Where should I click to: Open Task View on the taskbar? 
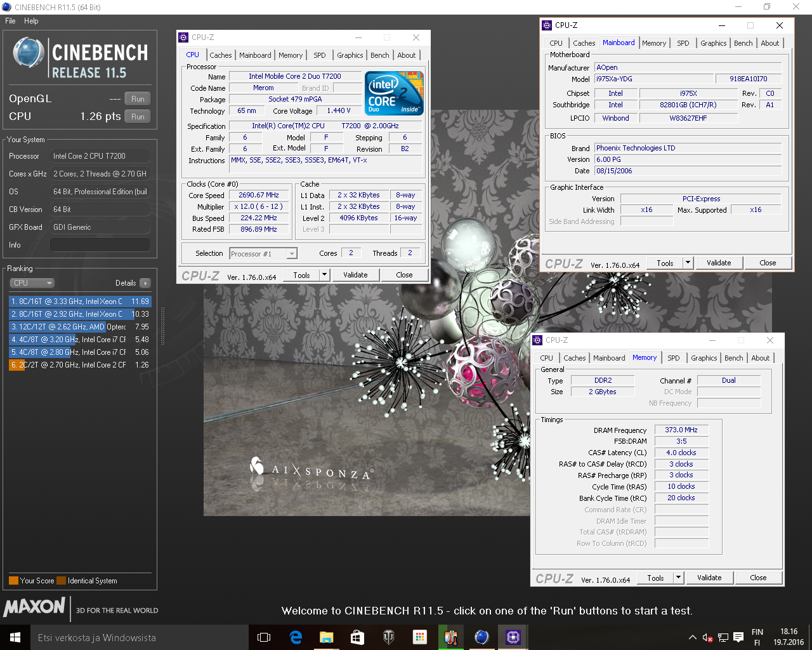click(264, 637)
